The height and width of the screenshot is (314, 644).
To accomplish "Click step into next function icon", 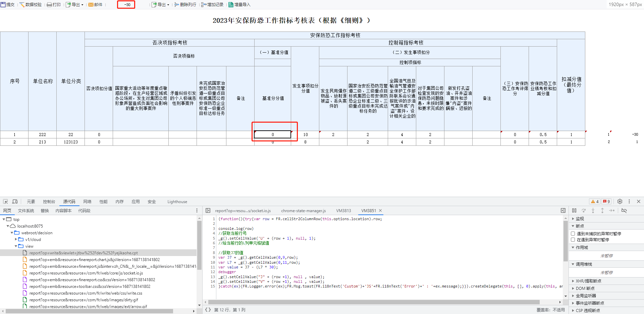I will [x=593, y=210].
